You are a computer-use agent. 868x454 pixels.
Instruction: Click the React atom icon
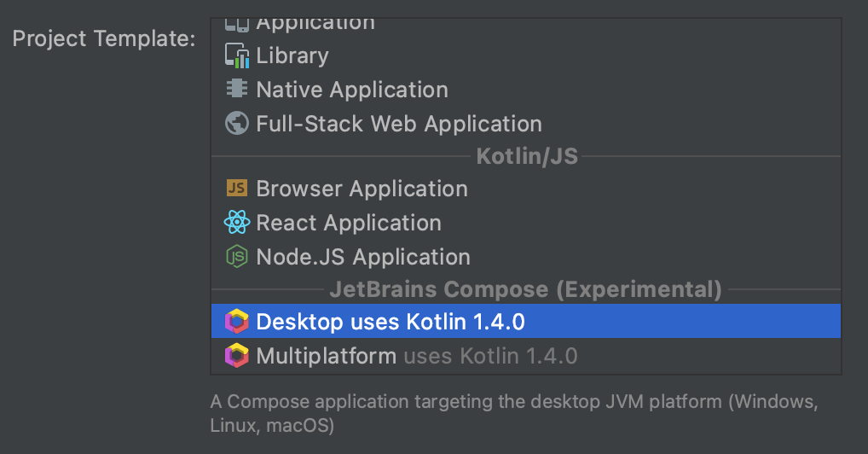tap(237, 222)
